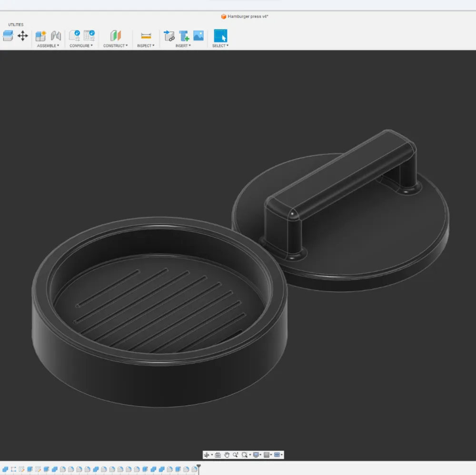
Task: Click the UTILITIES tab
Action: 16,25
